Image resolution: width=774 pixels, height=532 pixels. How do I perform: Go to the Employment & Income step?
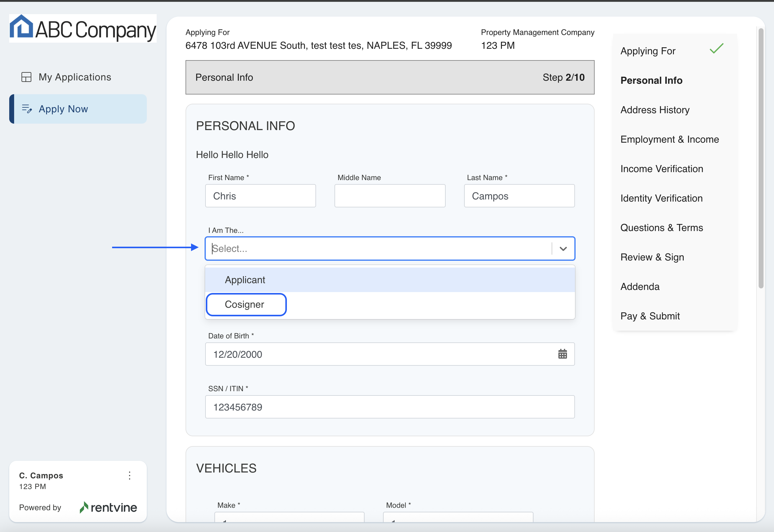pos(669,139)
